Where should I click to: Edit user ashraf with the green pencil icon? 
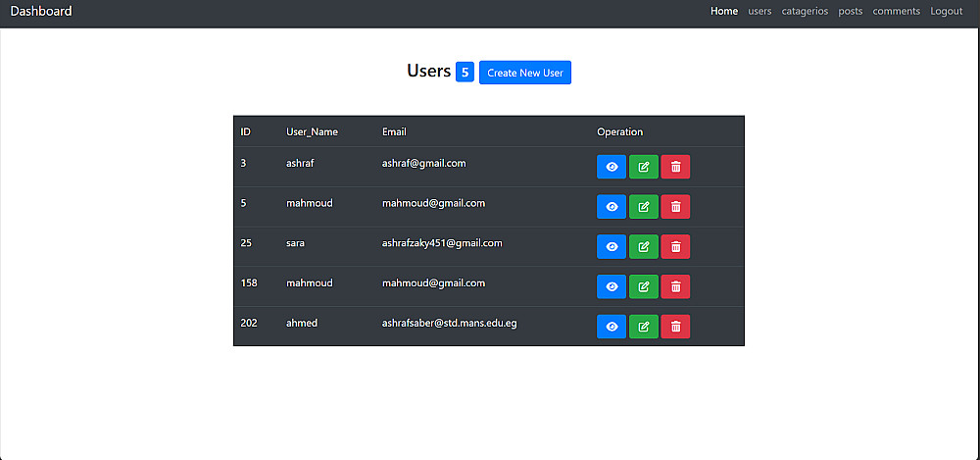click(x=643, y=167)
